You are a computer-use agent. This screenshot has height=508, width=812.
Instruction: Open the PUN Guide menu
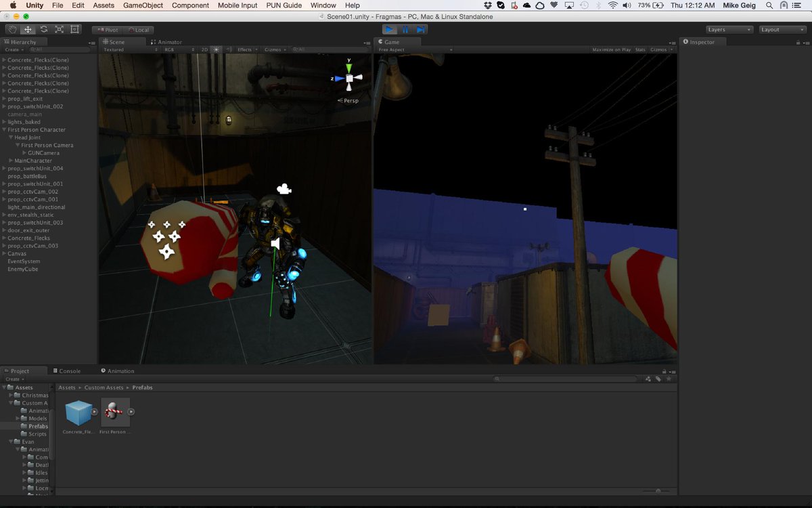click(x=284, y=5)
